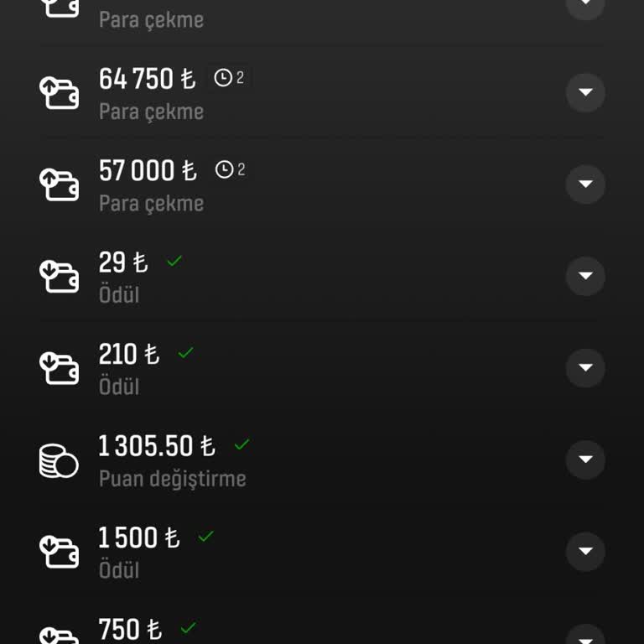Click the pending clock icon next to 57 000 ₺
644x644 pixels.
[x=224, y=170]
